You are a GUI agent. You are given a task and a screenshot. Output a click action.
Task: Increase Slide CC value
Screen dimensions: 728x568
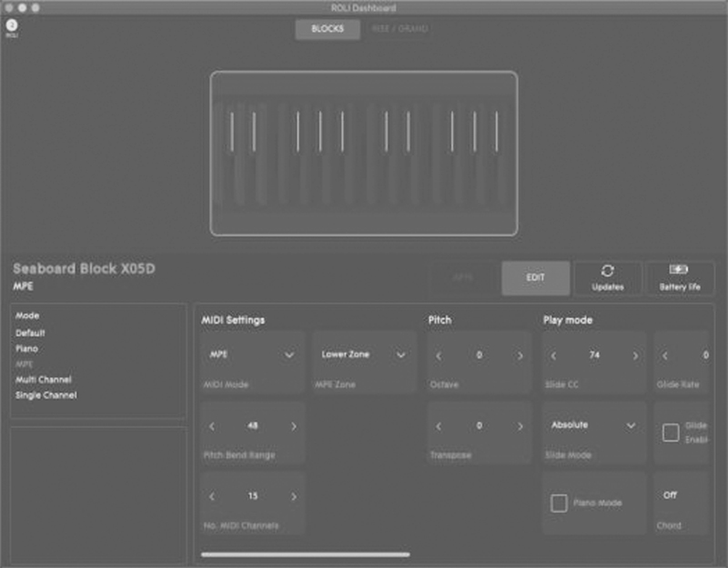(635, 356)
